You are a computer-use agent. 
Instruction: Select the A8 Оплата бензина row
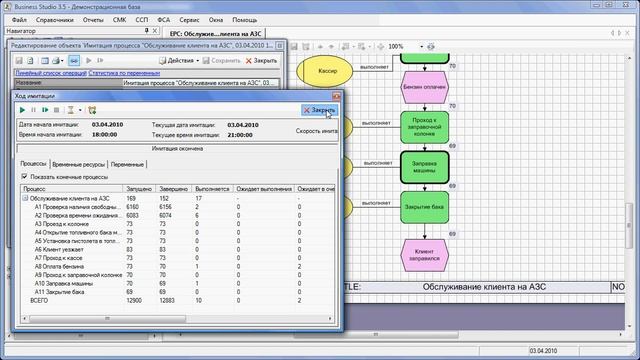click(x=178, y=267)
